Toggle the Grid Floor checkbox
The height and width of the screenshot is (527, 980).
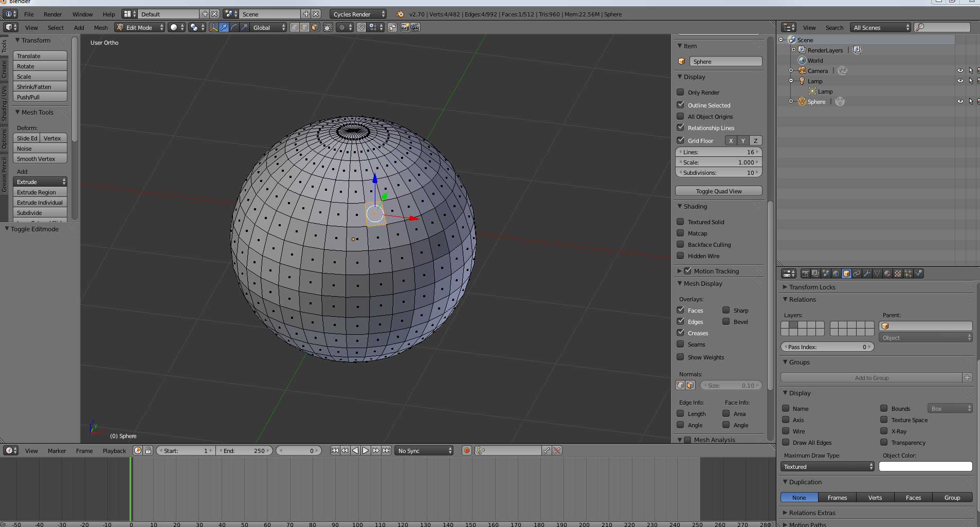click(x=680, y=140)
